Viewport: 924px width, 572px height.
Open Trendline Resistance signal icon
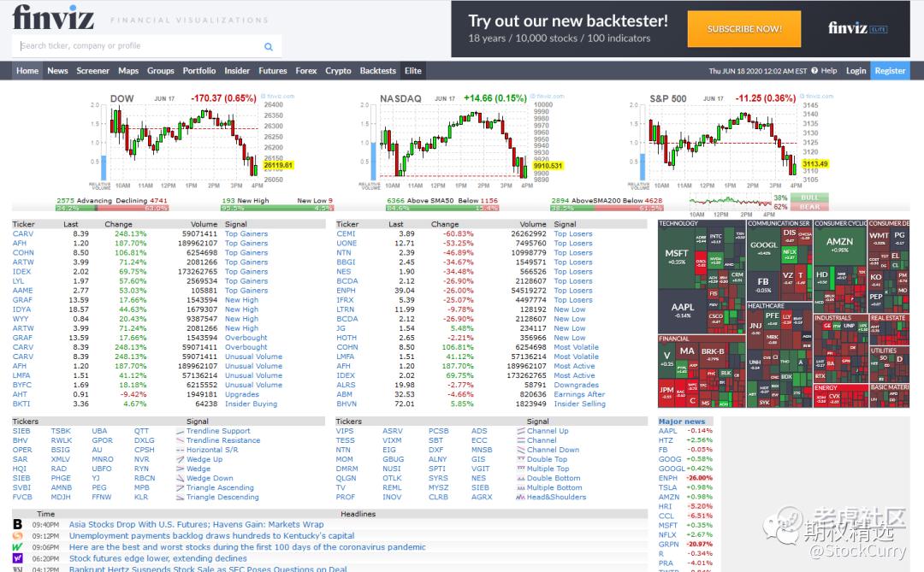point(181,440)
